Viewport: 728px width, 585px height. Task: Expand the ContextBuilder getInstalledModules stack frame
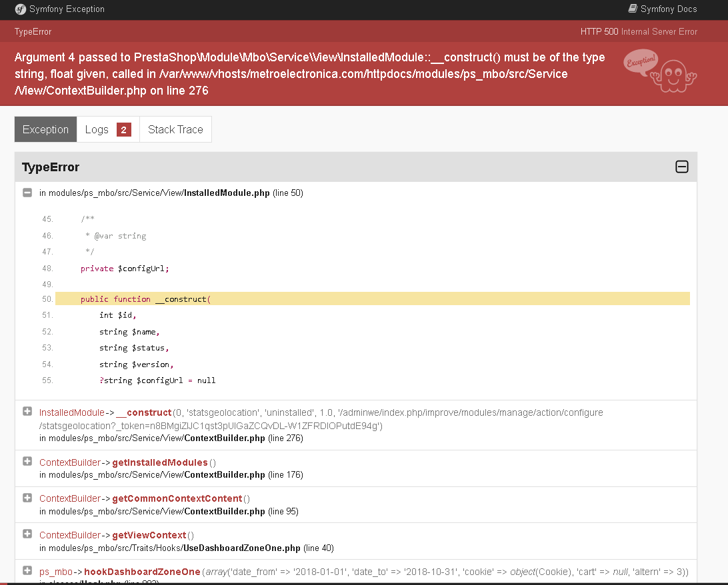(27, 460)
